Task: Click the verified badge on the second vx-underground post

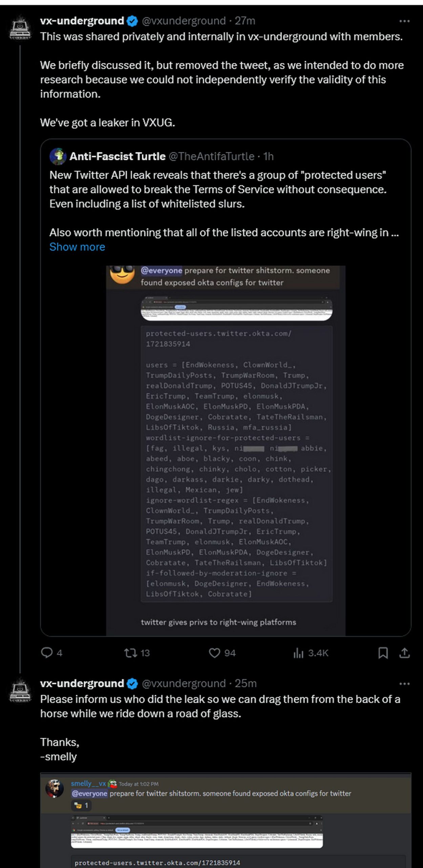Action: pyautogui.click(x=132, y=683)
